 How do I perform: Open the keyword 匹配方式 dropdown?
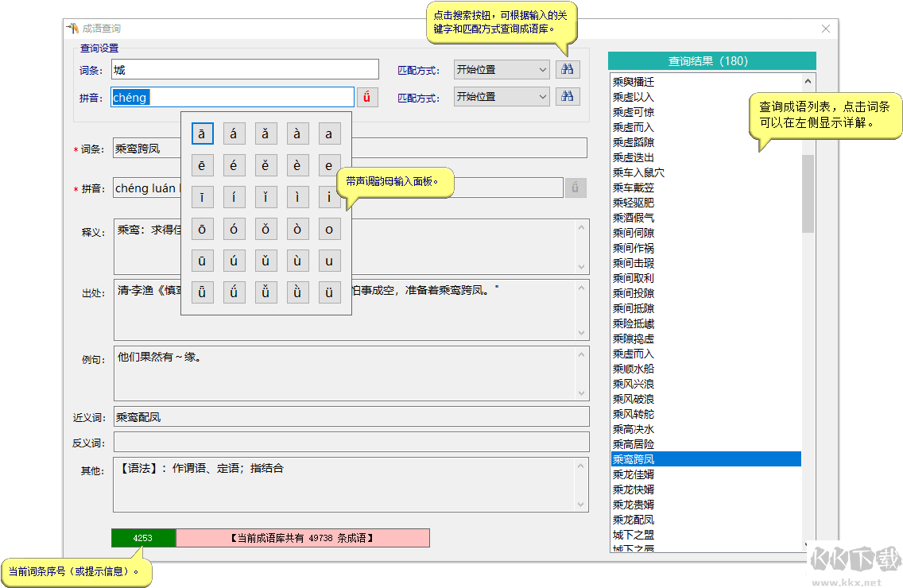pos(501,69)
